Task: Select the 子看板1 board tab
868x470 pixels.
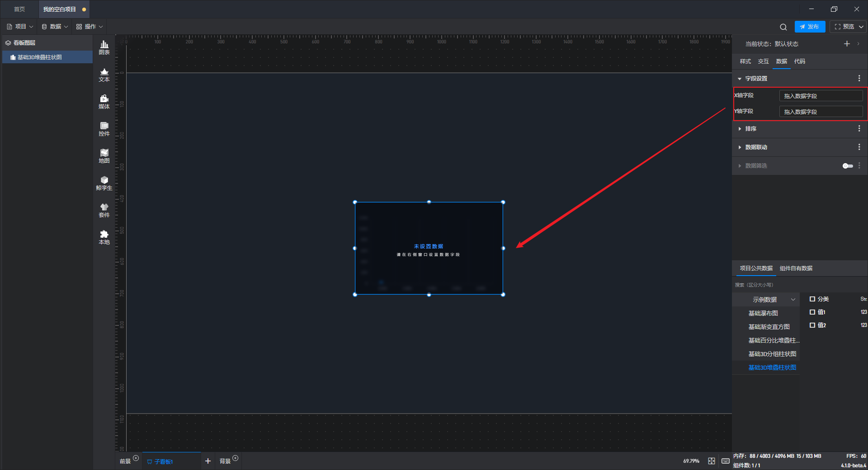Action: 172,461
